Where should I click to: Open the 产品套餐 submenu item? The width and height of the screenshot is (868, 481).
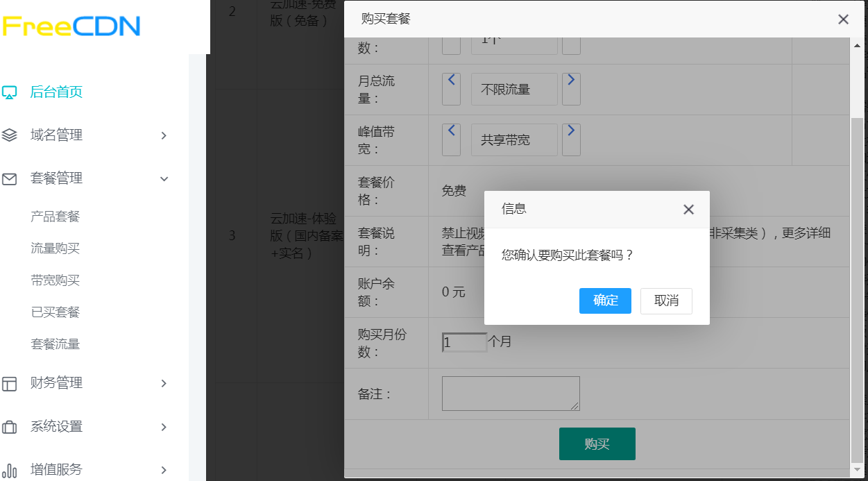pyautogui.click(x=56, y=217)
